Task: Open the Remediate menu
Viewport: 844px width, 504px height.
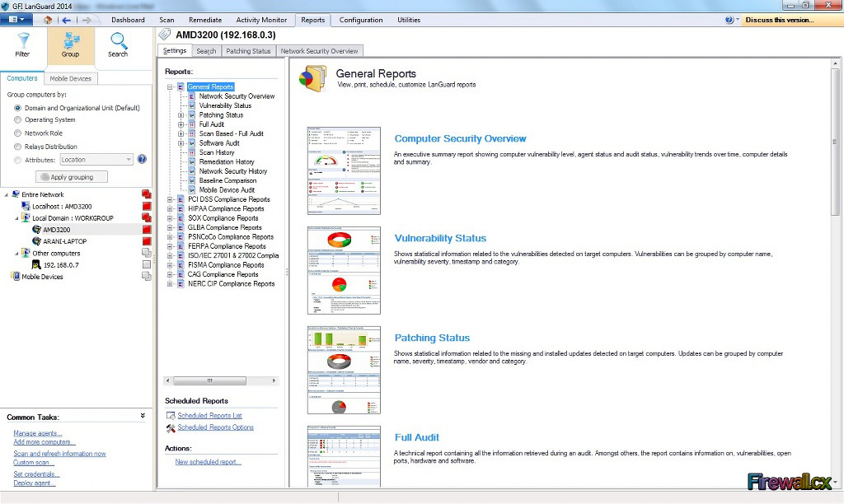Action: pos(205,20)
